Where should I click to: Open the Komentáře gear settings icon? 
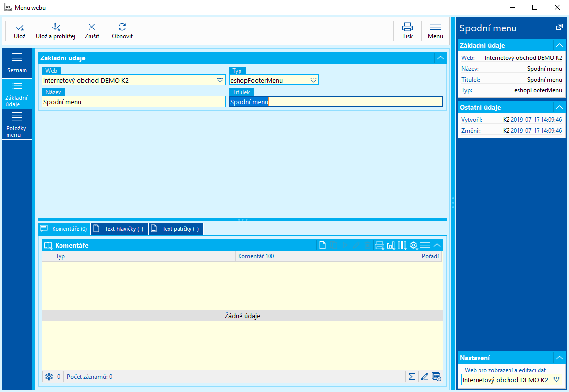coord(414,245)
